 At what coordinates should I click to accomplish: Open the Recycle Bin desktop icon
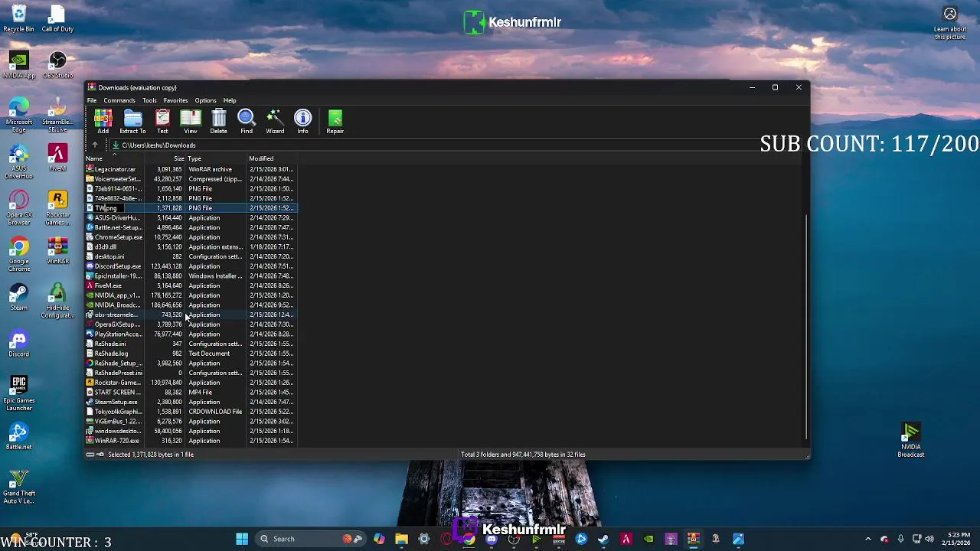coord(18,18)
